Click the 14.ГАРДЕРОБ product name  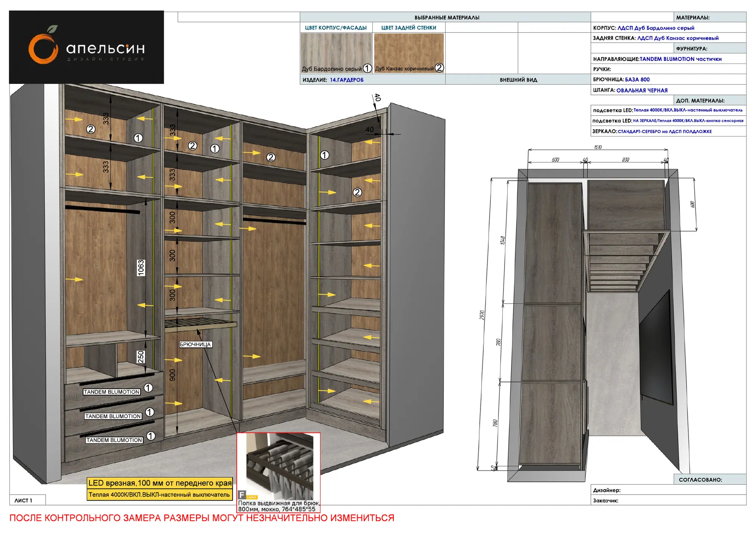point(347,80)
